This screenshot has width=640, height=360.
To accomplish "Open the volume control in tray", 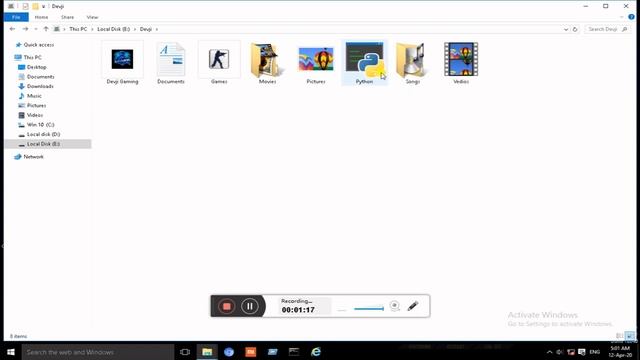I will (560, 352).
